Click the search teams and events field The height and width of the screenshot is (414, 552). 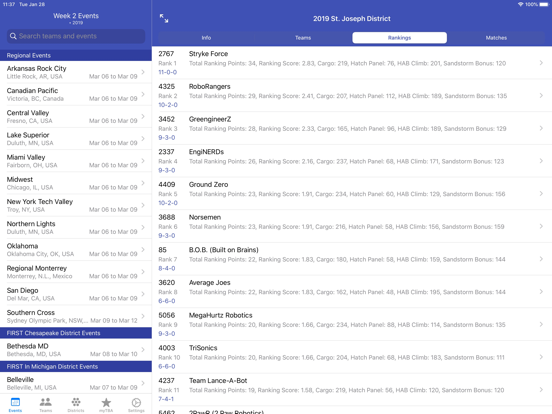point(76,36)
